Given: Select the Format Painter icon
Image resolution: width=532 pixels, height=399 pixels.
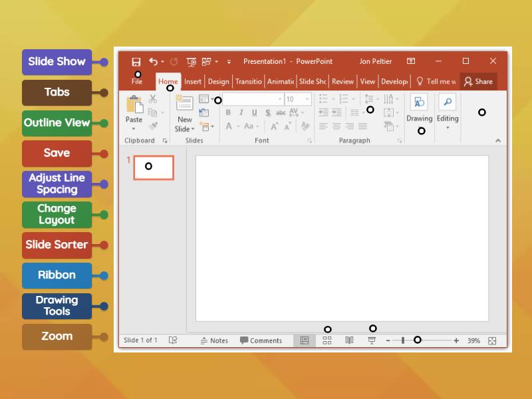Looking at the screenshot, I should [x=154, y=125].
